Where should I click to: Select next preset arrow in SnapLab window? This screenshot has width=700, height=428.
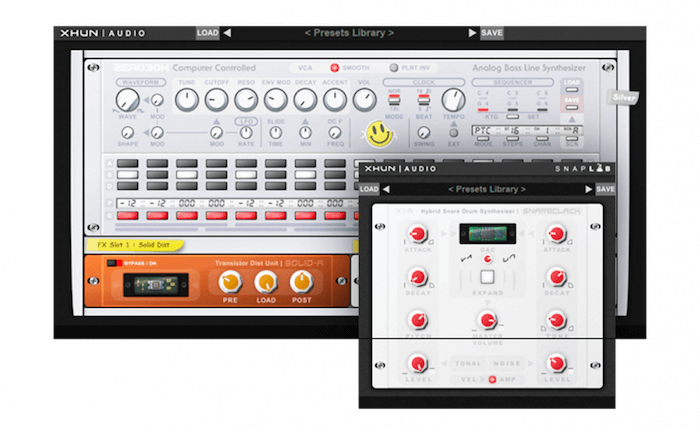[588, 189]
